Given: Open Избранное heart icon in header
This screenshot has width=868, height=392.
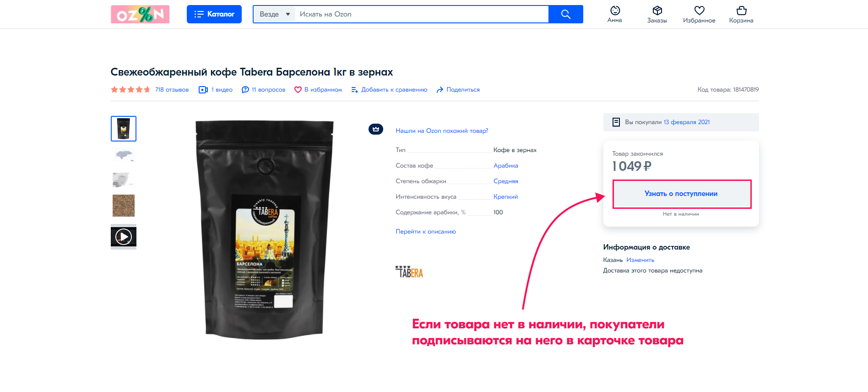Looking at the screenshot, I should point(699,11).
